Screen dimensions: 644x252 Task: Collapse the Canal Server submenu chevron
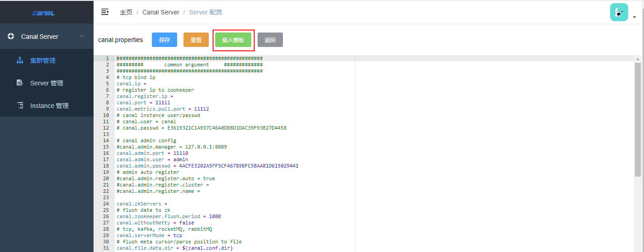tap(82, 36)
